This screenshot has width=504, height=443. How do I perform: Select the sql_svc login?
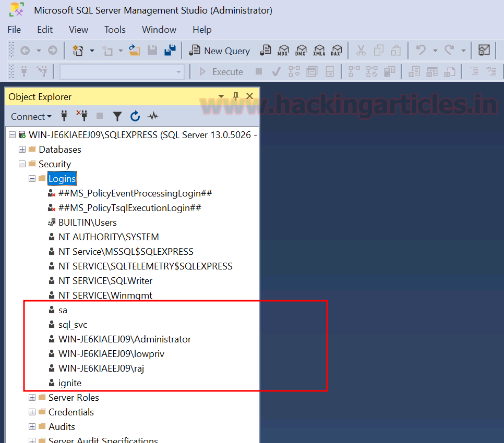[73, 325]
